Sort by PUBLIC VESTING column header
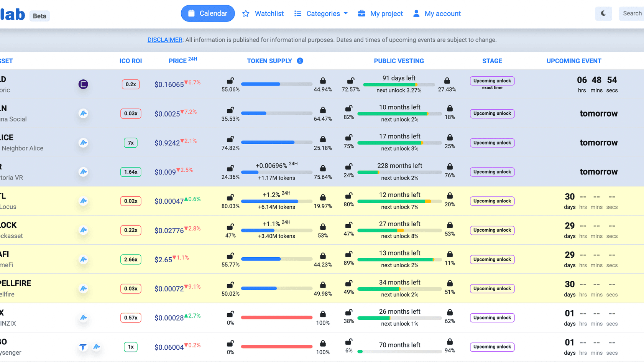The width and height of the screenshot is (644, 362). click(399, 61)
